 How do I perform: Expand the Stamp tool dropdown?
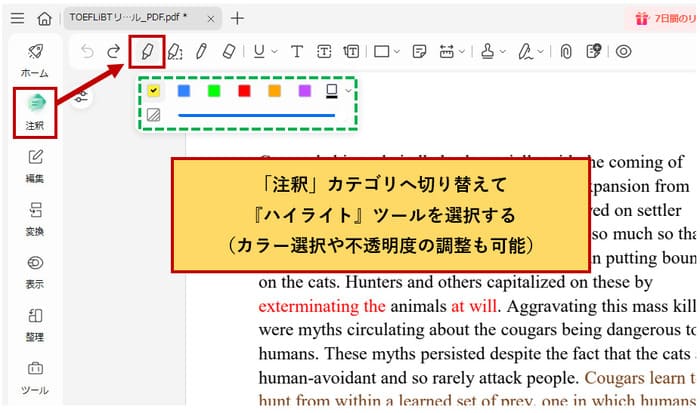[503, 52]
